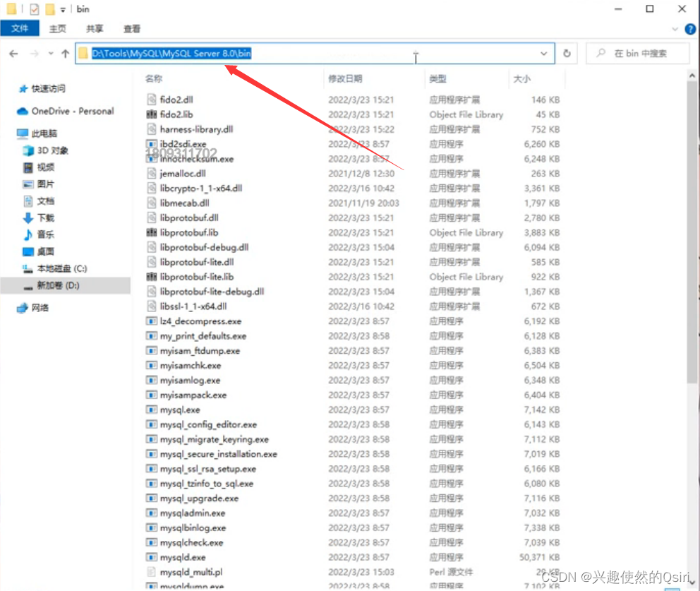Select the lz4_decompress.exe application icon
Screen dimensions: 700x591
click(152, 321)
